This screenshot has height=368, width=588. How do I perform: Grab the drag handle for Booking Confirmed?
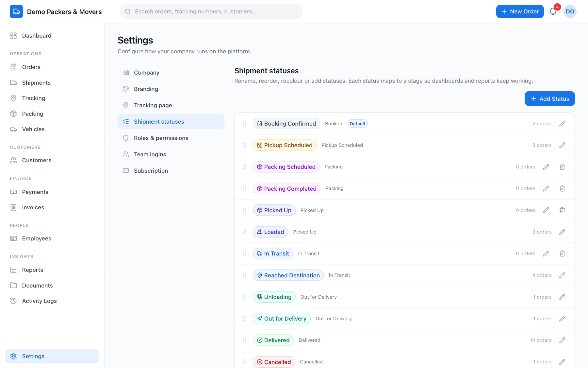tap(245, 124)
